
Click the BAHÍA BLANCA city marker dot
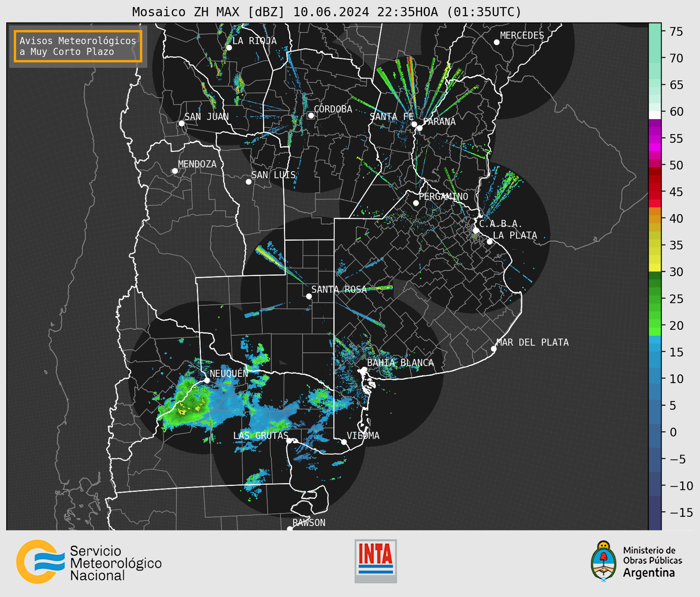pos(364,369)
